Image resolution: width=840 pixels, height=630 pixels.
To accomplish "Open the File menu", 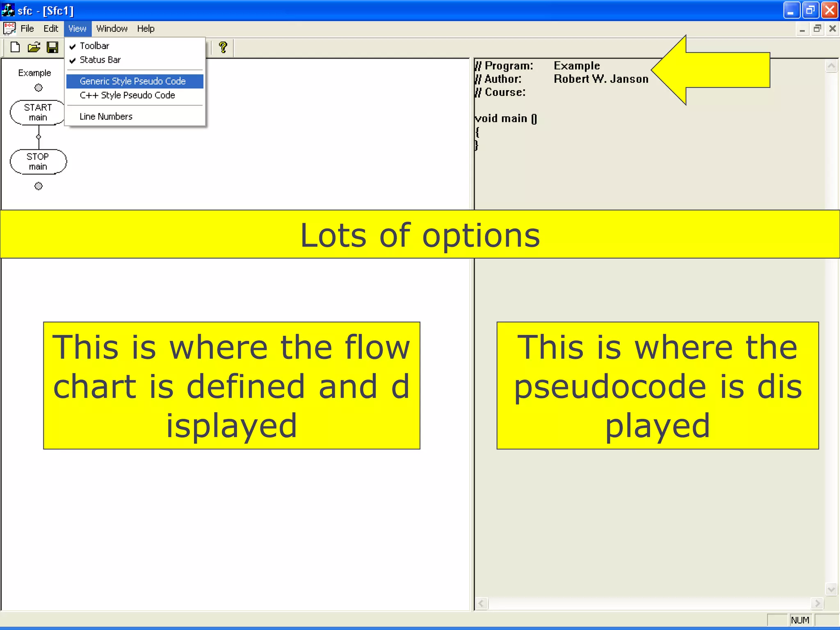I will pyautogui.click(x=27, y=28).
